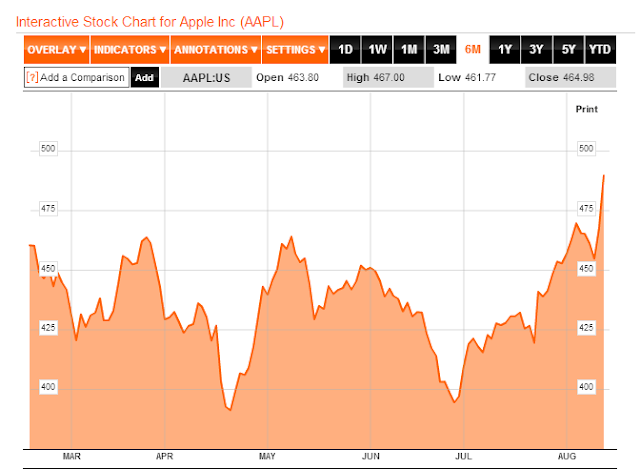Select the 1D time range

point(345,50)
